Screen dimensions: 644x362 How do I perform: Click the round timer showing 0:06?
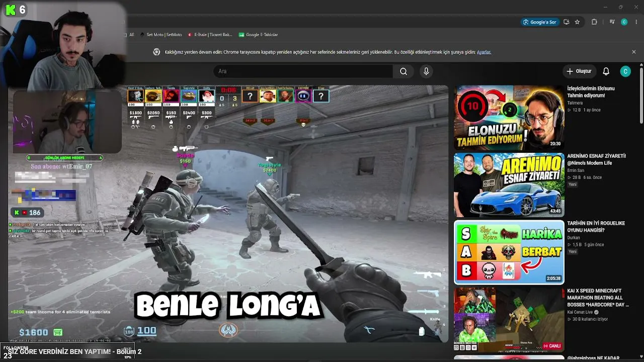point(228,90)
